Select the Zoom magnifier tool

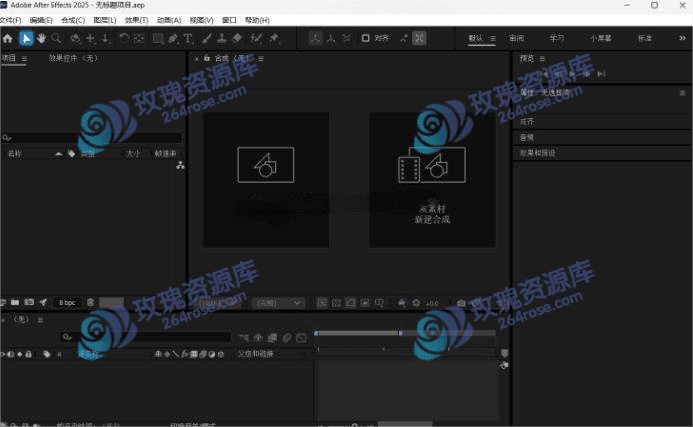tap(56, 38)
